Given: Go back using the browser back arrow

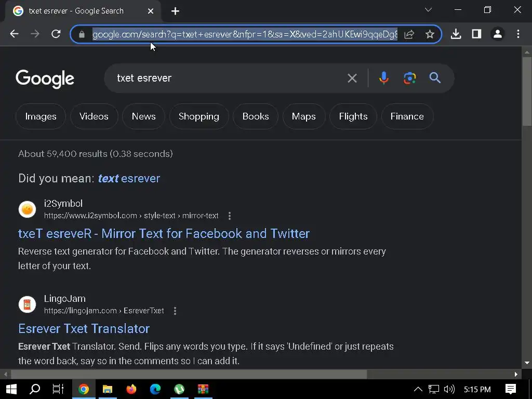Looking at the screenshot, I should [x=14, y=34].
